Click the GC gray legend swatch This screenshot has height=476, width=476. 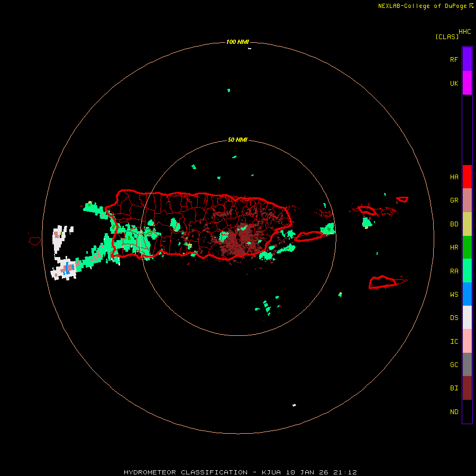pos(467,364)
